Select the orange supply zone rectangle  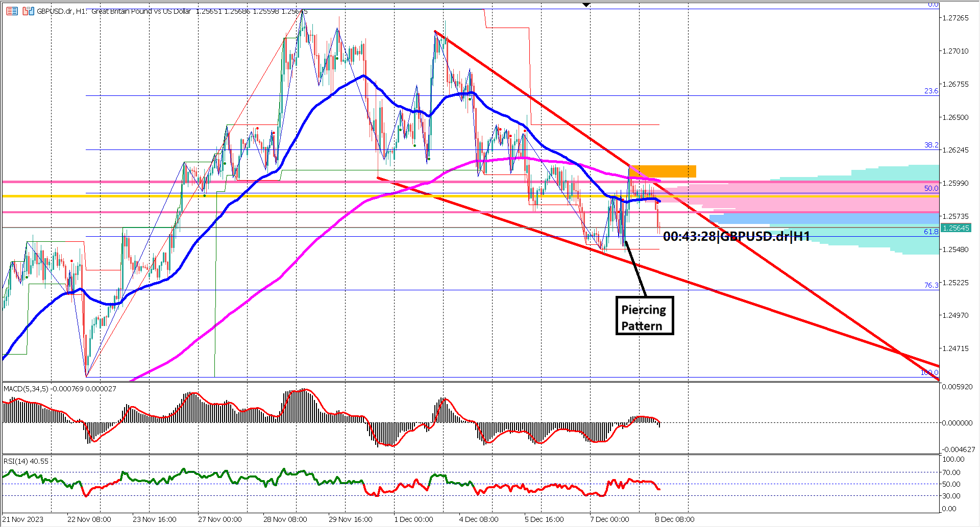coord(664,171)
